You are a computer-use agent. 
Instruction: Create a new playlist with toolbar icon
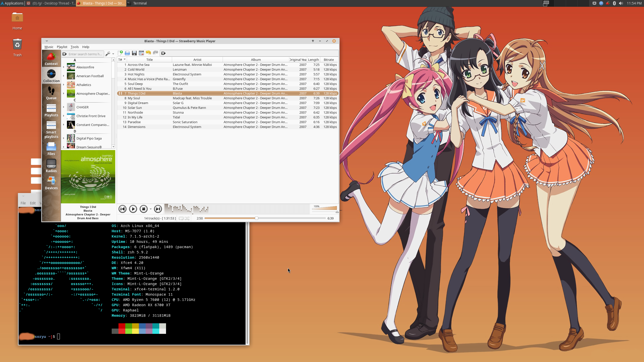[x=120, y=53]
